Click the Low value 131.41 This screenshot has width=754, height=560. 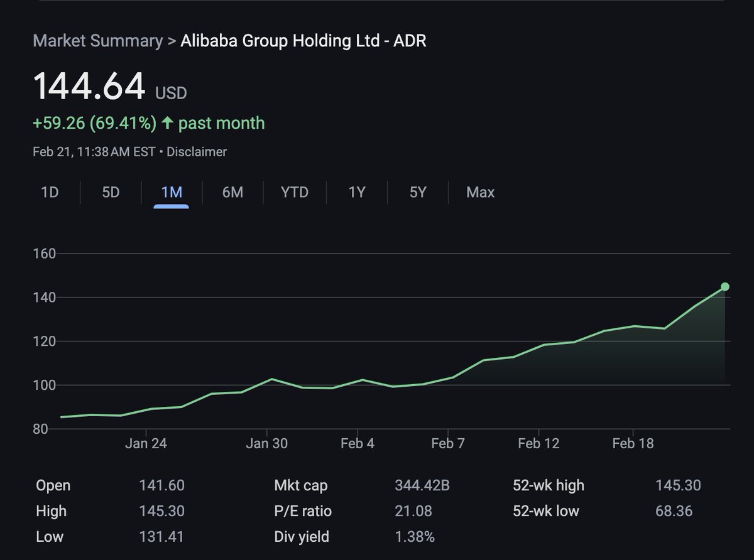[161, 537]
